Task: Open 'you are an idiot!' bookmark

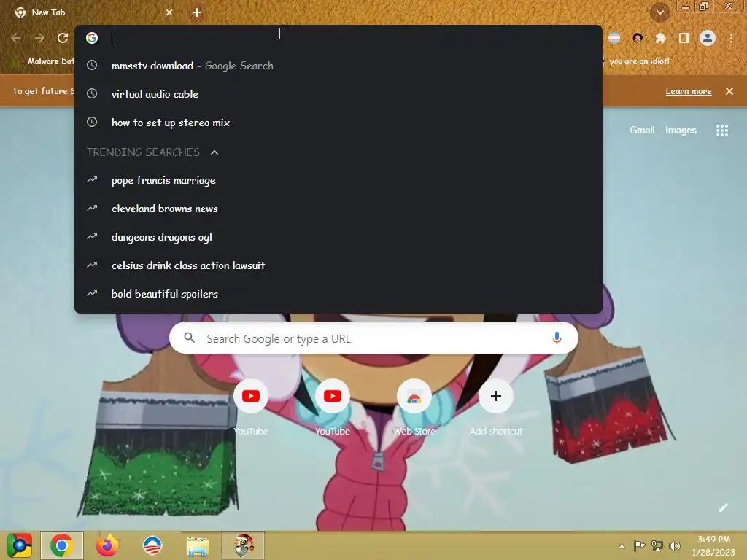Action: pyautogui.click(x=639, y=61)
